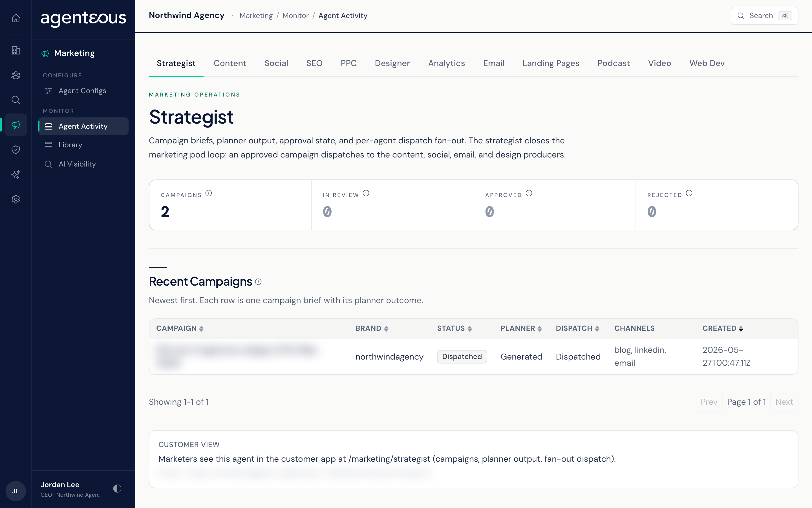Click the magnifier icon in the left rail
Image resolution: width=812 pixels, height=508 pixels.
16,100
